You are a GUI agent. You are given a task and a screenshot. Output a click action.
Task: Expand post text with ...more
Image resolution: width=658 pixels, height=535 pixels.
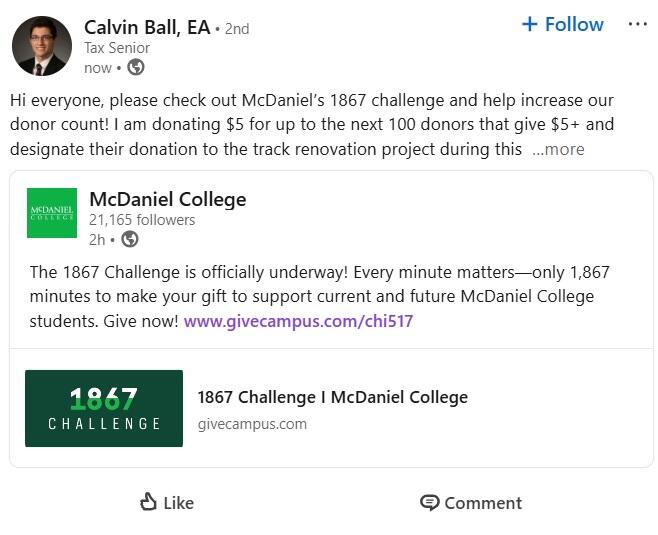click(x=558, y=149)
